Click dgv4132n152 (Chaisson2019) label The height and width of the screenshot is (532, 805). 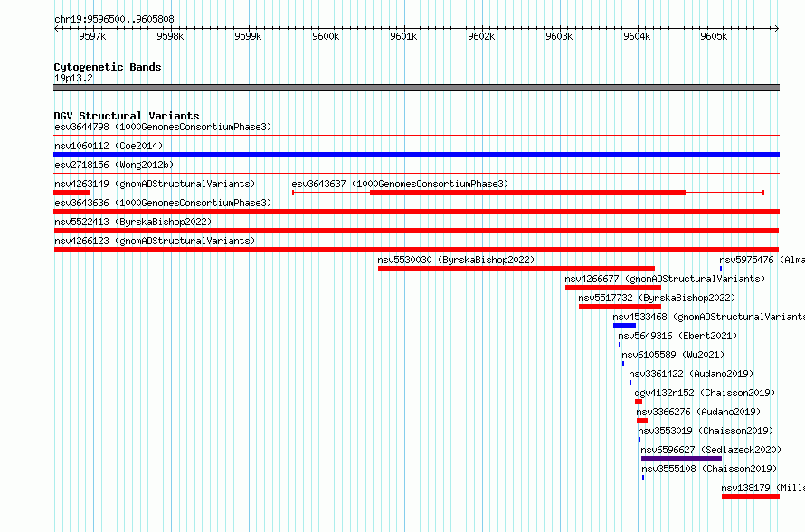click(705, 393)
